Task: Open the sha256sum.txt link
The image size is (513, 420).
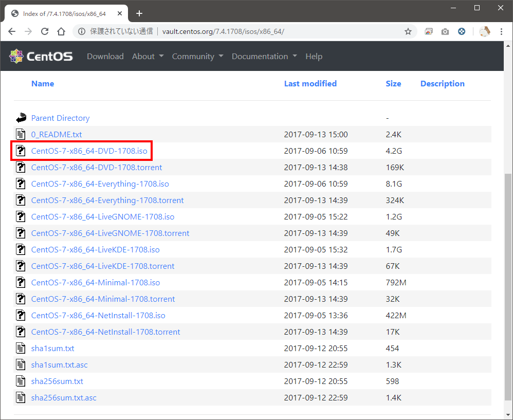Action: point(57,381)
